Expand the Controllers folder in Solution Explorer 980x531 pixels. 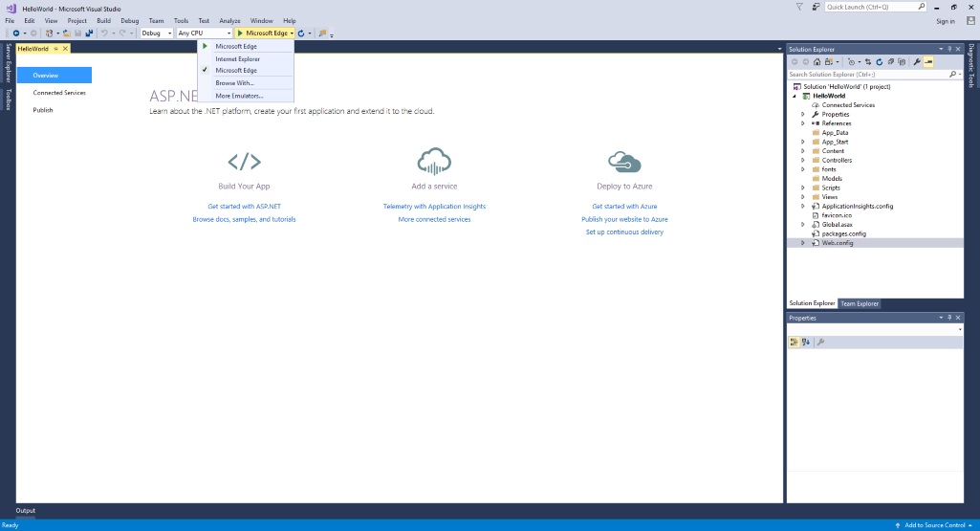pos(803,161)
